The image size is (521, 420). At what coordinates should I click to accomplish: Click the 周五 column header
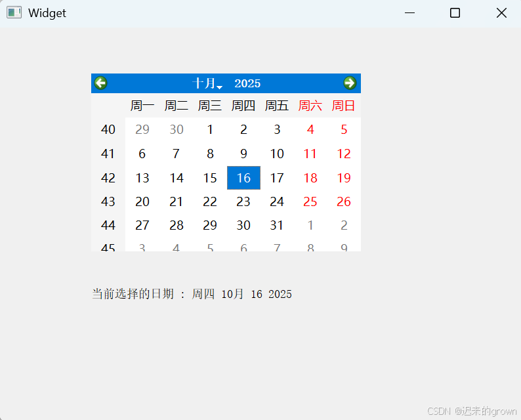click(x=277, y=106)
